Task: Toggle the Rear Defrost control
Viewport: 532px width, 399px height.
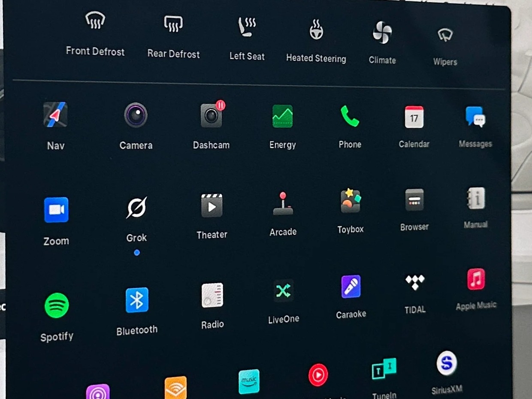Action: click(x=173, y=24)
